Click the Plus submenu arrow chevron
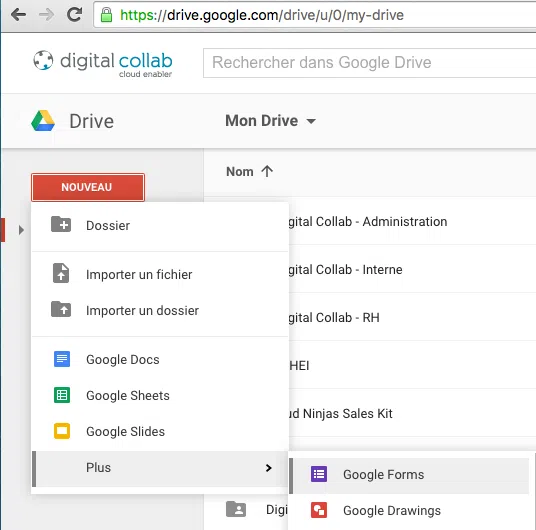The image size is (536, 530). click(269, 468)
